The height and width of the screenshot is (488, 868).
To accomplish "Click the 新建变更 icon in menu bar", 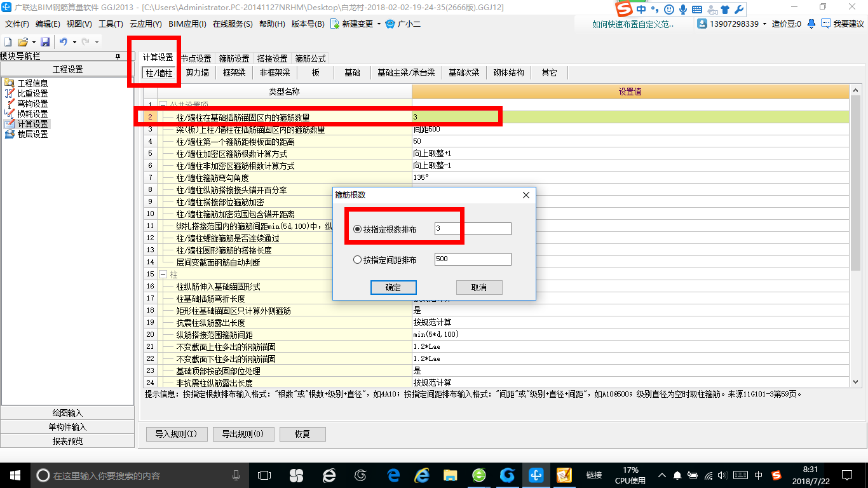I will [x=334, y=24].
